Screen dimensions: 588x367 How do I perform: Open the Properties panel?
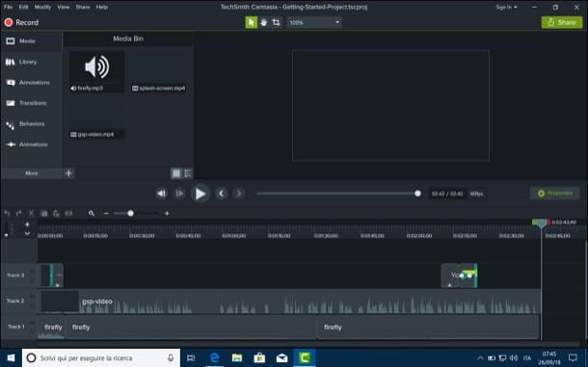tap(555, 194)
